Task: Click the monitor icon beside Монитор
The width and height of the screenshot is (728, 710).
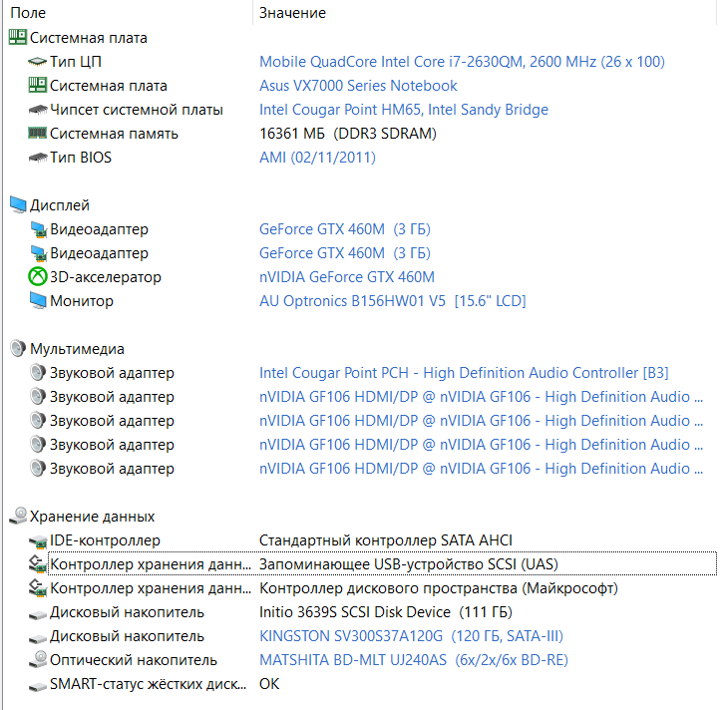Action: tap(38, 300)
